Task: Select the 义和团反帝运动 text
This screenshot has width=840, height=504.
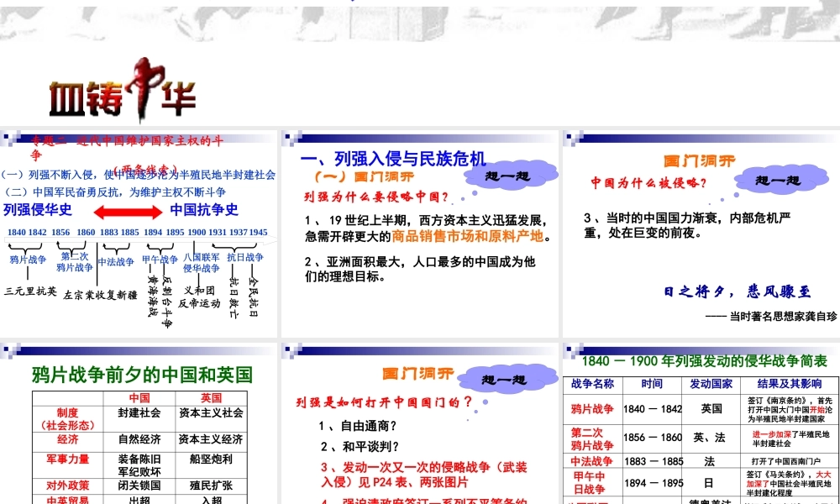Action: coord(199,297)
